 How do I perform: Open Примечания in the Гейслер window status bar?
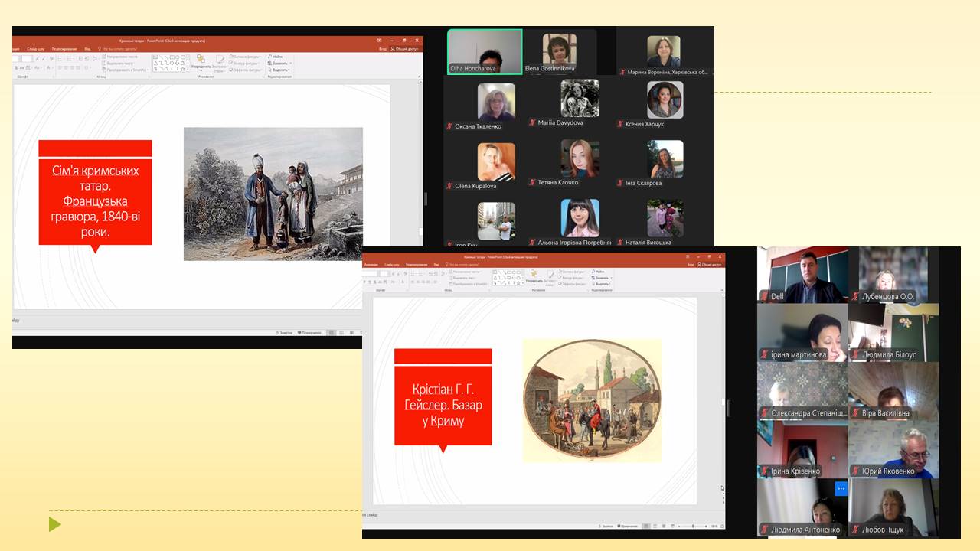pyautogui.click(x=628, y=527)
